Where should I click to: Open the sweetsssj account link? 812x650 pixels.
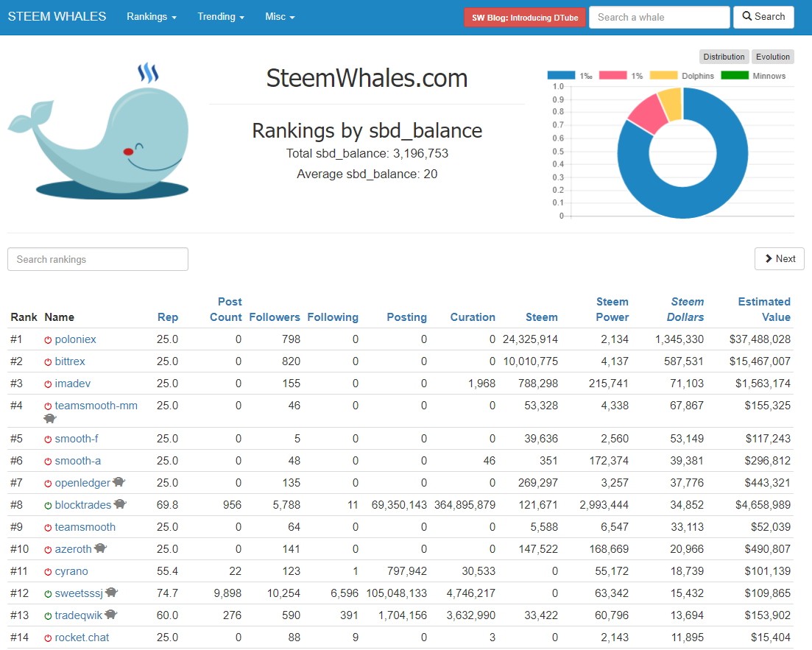(x=80, y=593)
